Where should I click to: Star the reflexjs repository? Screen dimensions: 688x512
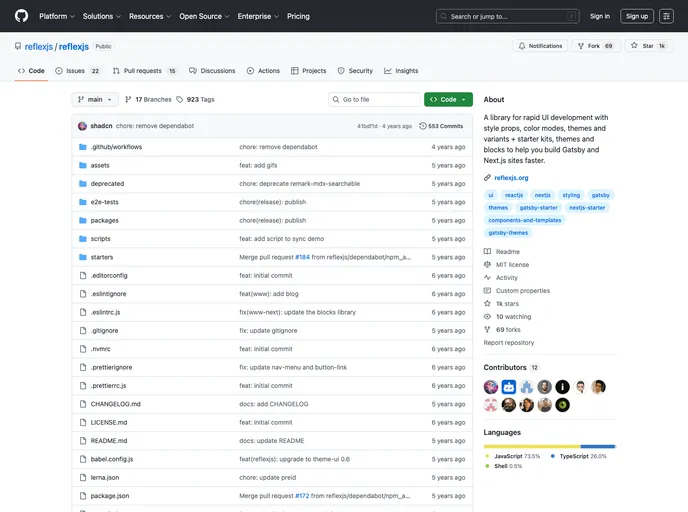click(x=648, y=46)
